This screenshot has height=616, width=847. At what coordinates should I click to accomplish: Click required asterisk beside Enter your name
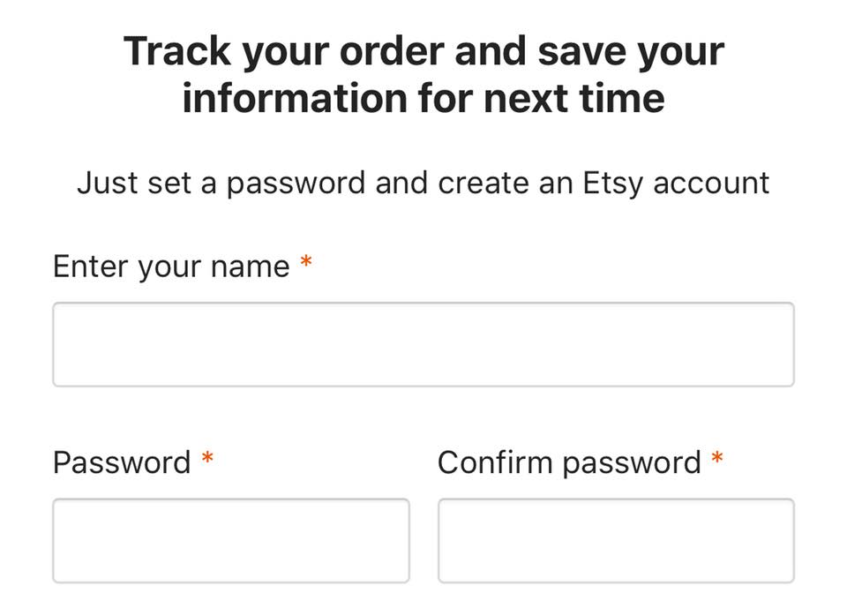[306, 261]
